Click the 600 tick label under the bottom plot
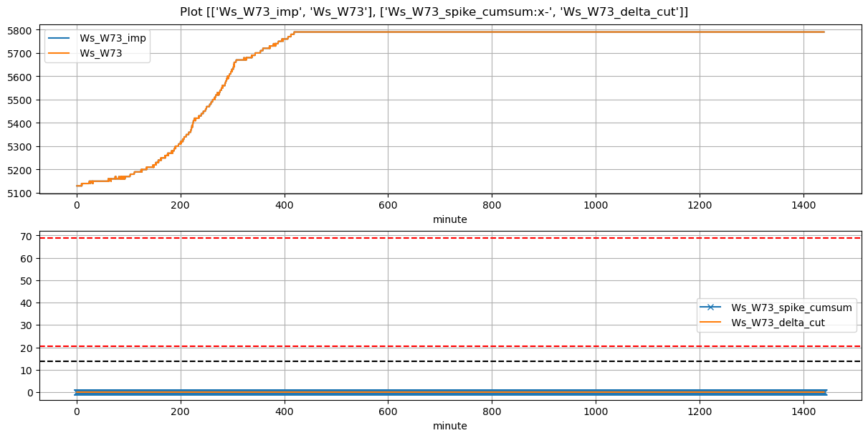 pyautogui.click(x=388, y=411)
